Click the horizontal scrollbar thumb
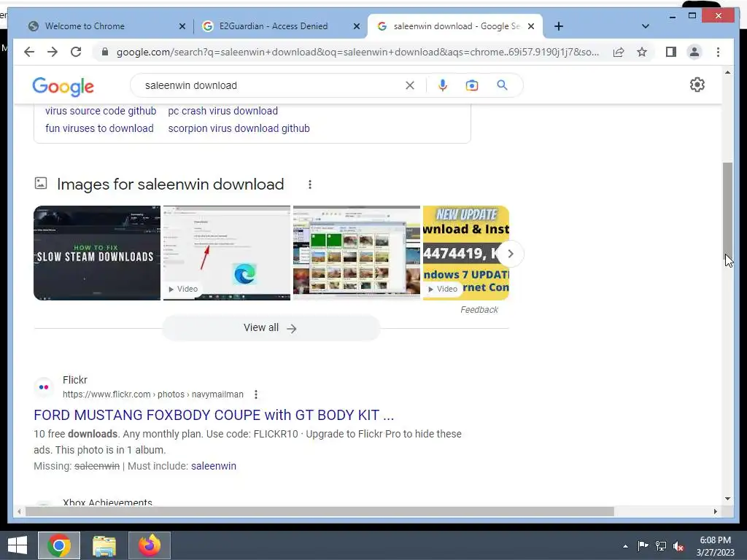Image resolution: width=747 pixels, height=560 pixels. 320,511
